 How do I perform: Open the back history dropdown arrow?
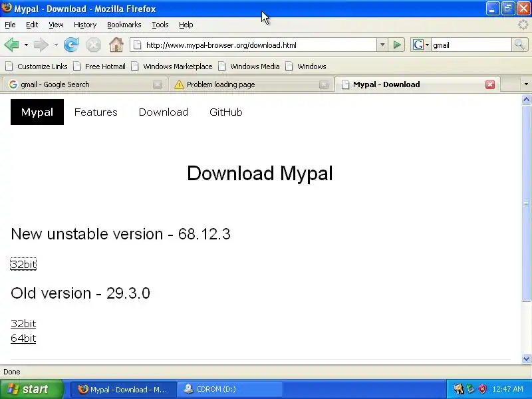[x=26, y=45]
